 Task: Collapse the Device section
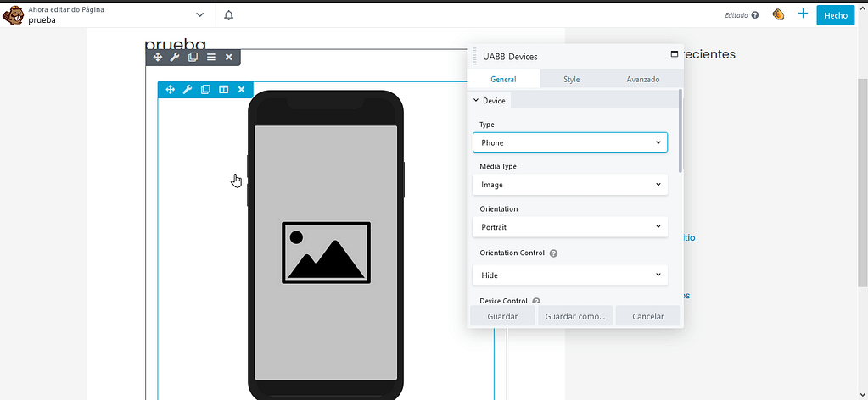pos(490,101)
